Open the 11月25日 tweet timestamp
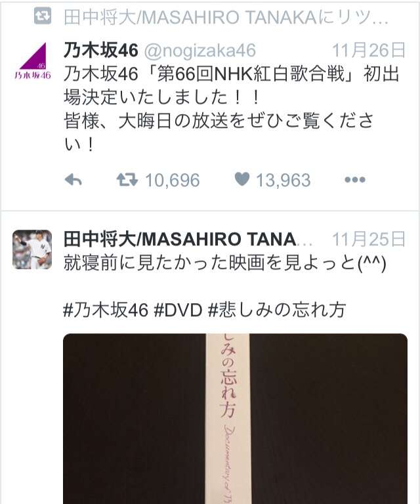 coord(368,240)
